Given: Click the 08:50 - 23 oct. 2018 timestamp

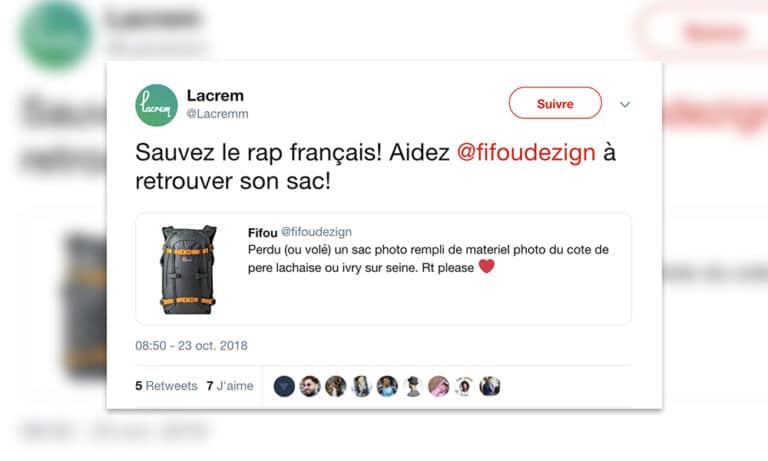Looking at the screenshot, I should click(192, 346).
